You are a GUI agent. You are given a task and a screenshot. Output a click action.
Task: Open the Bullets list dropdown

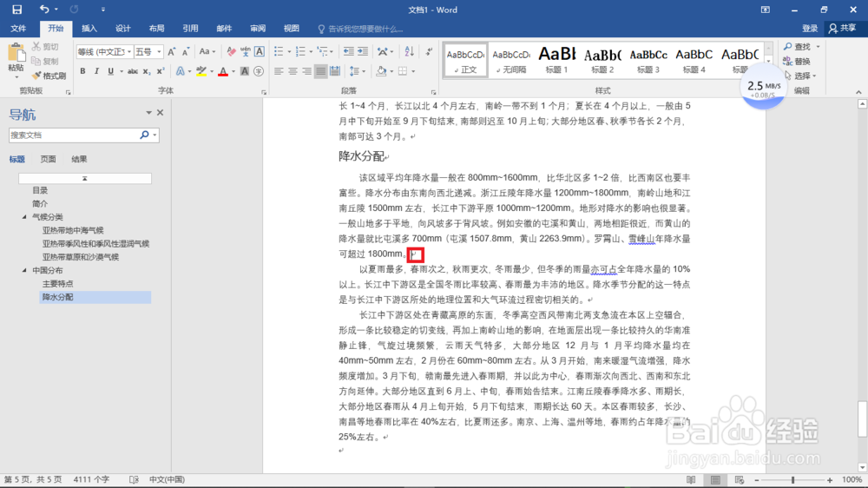(x=290, y=51)
